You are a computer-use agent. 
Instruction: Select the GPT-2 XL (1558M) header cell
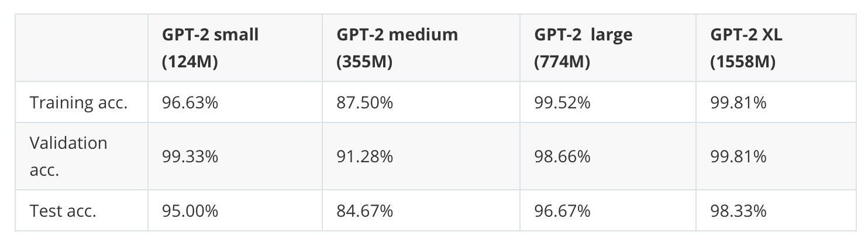coord(746,48)
